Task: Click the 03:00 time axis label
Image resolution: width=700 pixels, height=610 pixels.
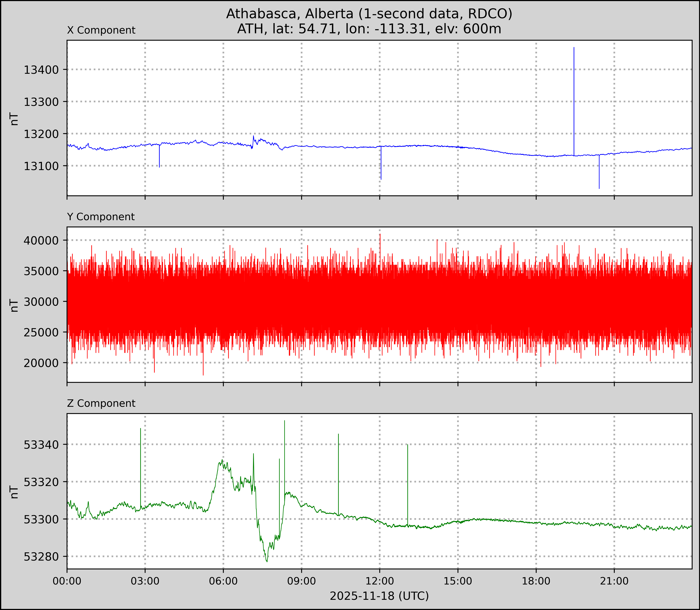Action: click(x=145, y=581)
